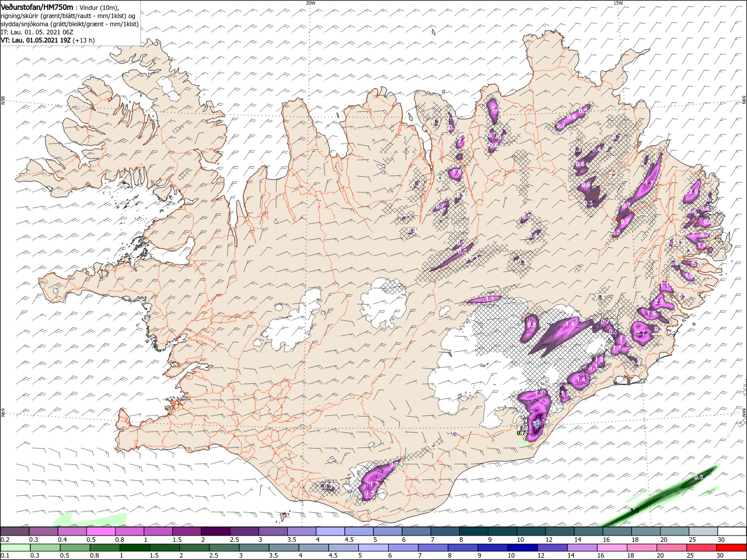Click the Veðurstofan/HM750m title text
747x560 pixels.
(x=37, y=6)
